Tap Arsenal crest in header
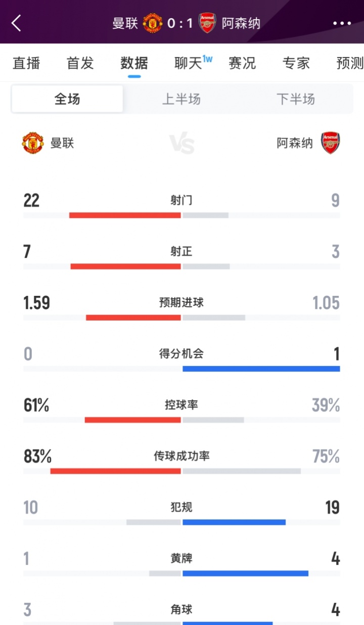The image size is (364, 625). pos(207,23)
